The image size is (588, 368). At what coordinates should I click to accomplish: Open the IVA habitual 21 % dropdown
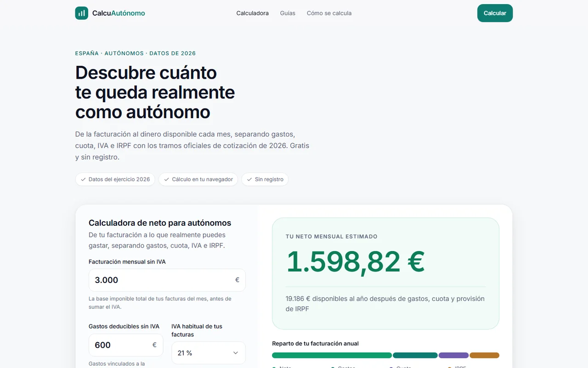pos(209,353)
